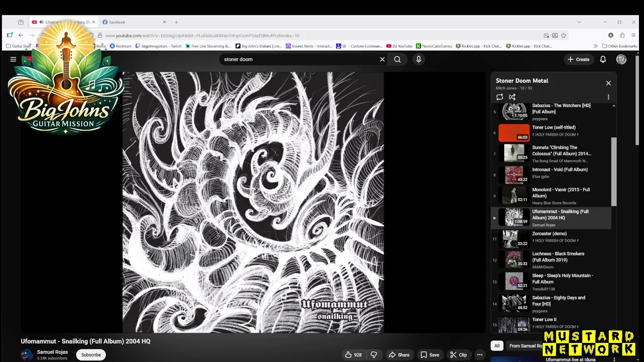Toggle playlist loop

click(500, 97)
